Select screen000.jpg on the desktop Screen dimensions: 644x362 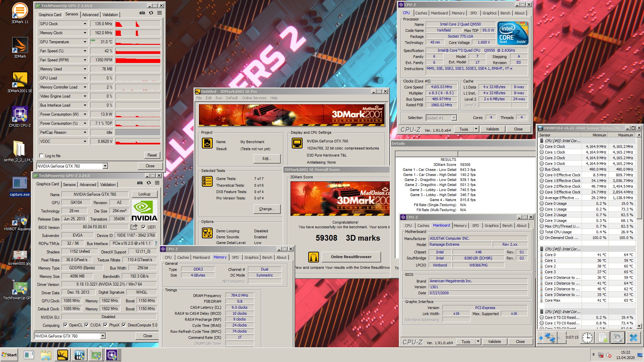(x=20, y=257)
